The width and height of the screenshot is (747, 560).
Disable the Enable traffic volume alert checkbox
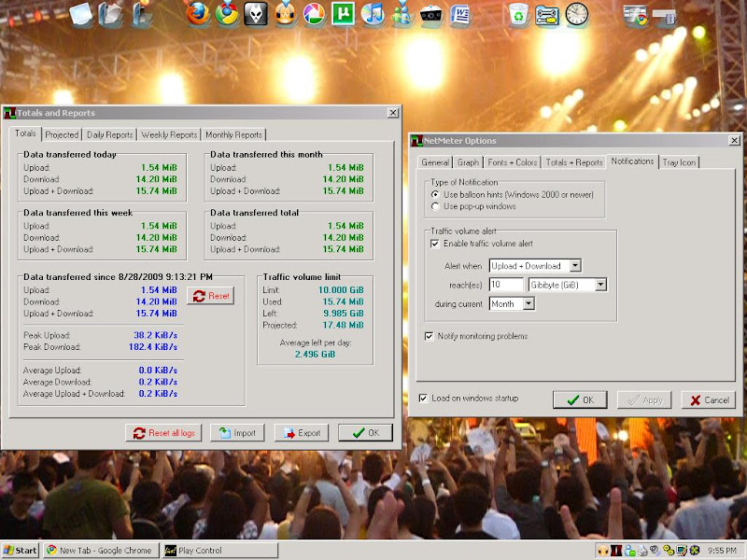click(435, 244)
